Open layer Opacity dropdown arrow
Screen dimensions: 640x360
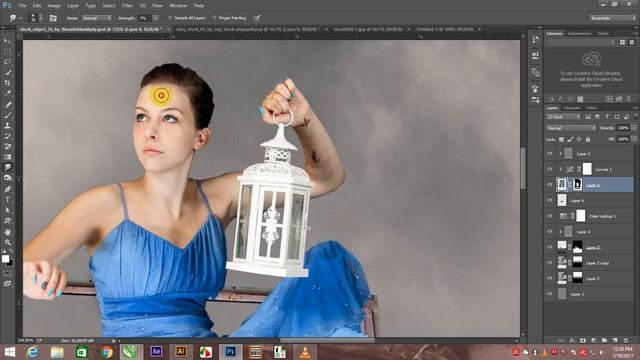[x=634, y=128]
